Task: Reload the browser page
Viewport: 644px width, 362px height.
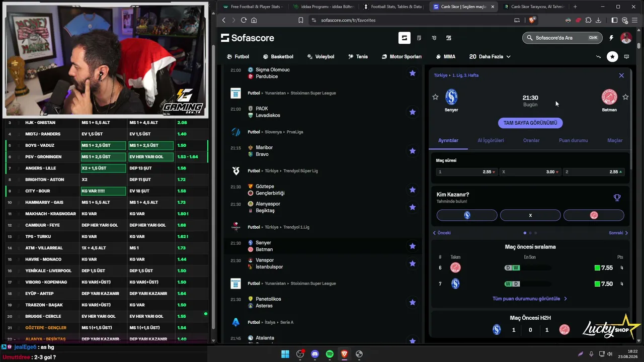Action: 244,20
